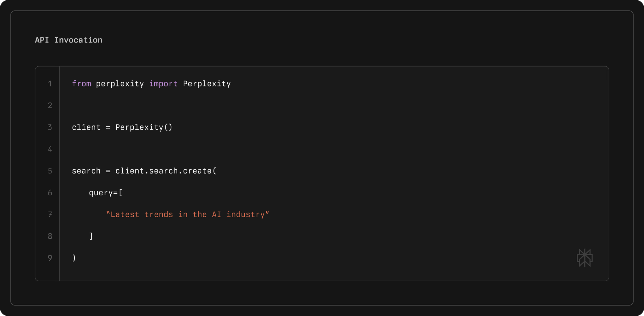Click the Perplexity logo in the code block
644x316 pixels.
point(585,258)
